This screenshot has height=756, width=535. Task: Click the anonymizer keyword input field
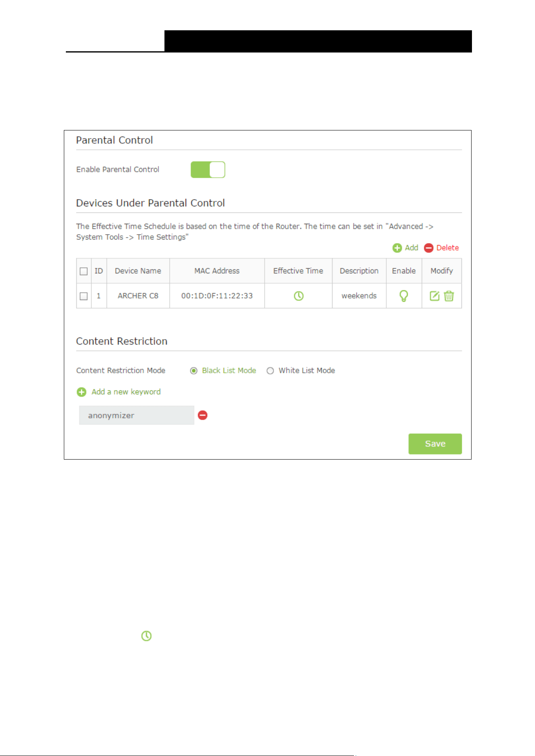(137, 415)
